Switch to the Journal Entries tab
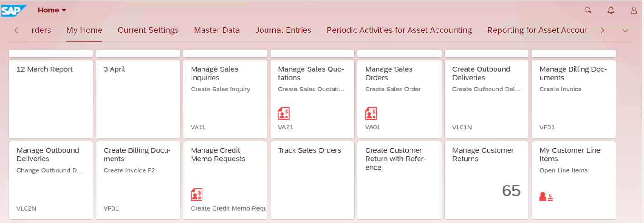The width and height of the screenshot is (644, 223). click(x=283, y=30)
